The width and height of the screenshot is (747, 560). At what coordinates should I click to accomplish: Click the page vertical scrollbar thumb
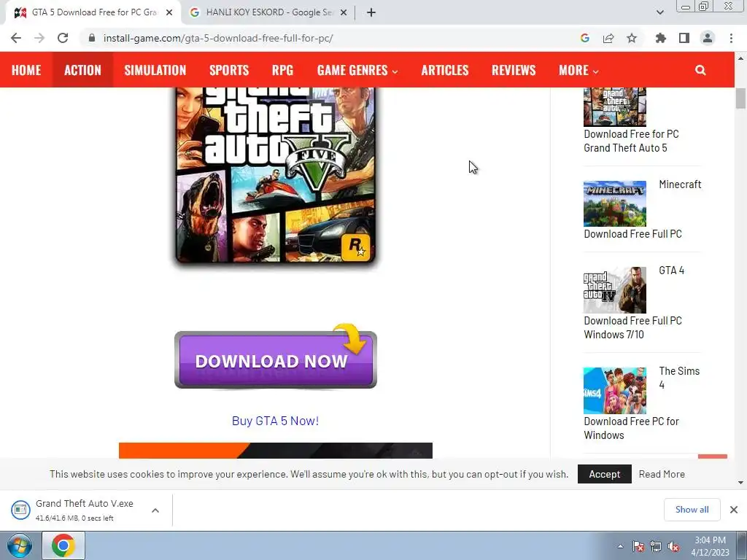click(740, 98)
